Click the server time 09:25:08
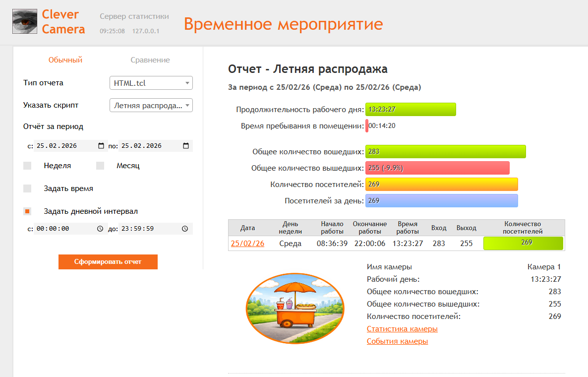This screenshot has height=377, width=588. 112,31
